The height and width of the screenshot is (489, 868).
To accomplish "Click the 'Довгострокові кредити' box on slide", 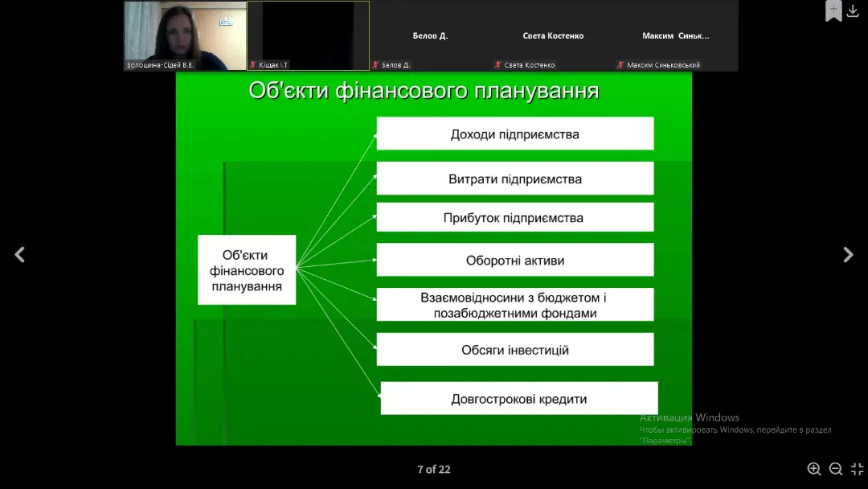I will (518, 399).
